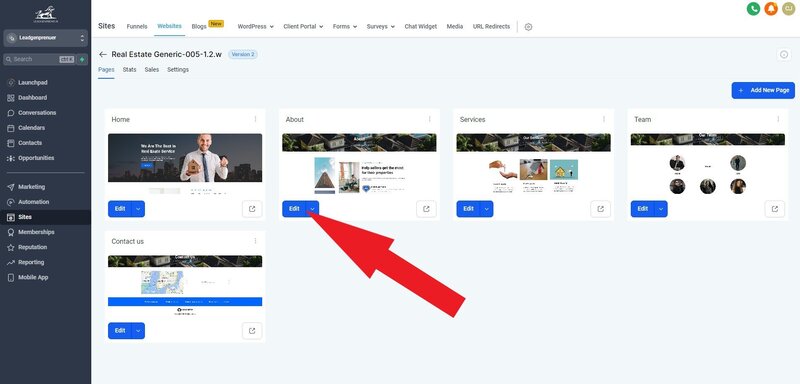This screenshot has width=800, height=384.
Task: Switch to the Stats sub-tab
Action: [x=130, y=70]
